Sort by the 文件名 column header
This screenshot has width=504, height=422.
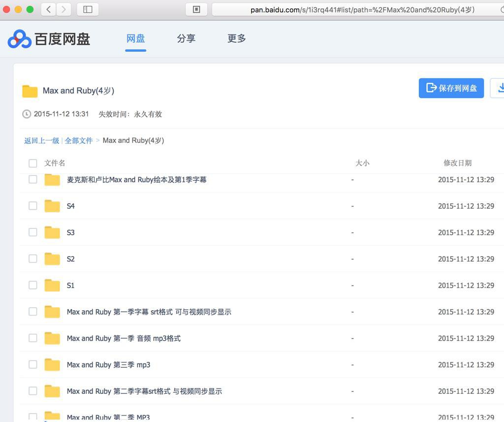(55, 163)
